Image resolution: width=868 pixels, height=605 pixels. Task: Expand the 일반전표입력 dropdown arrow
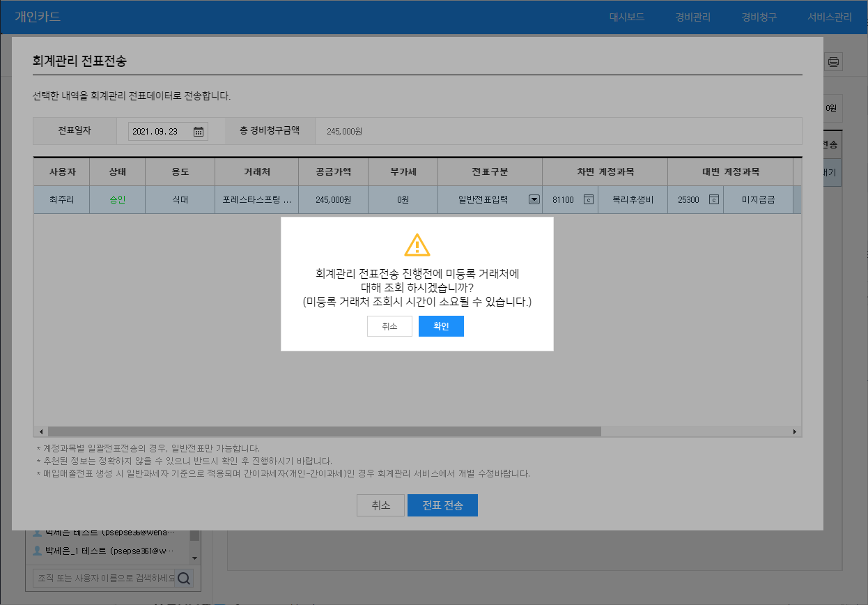534,199
